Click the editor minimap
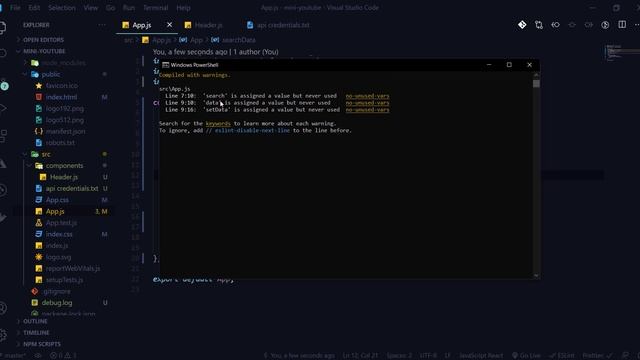 tap(621, 52)
